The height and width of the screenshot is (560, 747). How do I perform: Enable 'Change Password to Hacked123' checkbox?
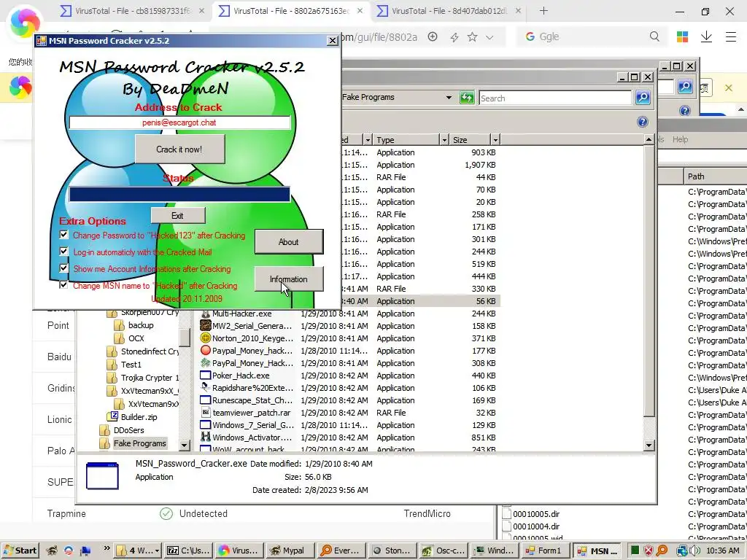click(64, 234)
